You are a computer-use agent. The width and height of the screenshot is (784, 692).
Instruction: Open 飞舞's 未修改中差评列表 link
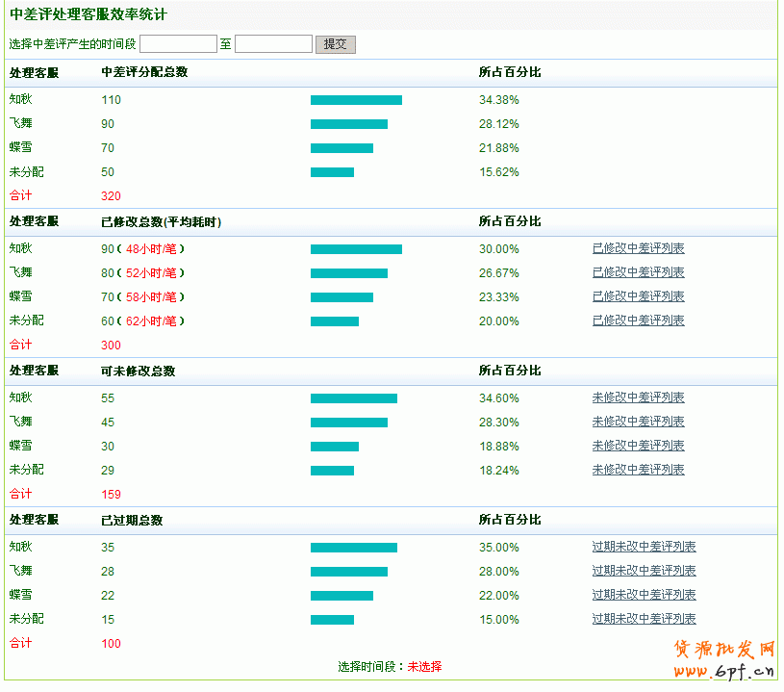coord(637,422)
